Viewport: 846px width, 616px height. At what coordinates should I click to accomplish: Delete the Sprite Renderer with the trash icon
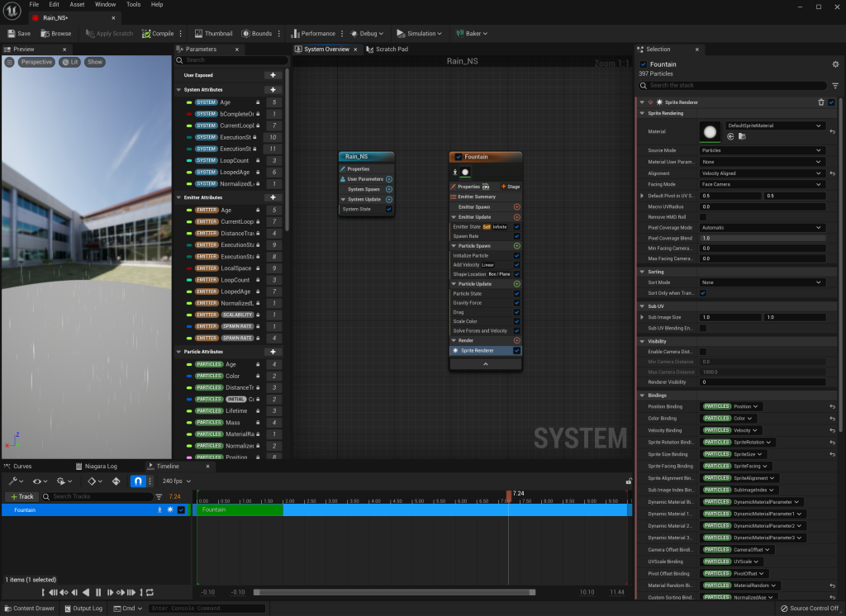pyautogui.click(x=820, y=102)
